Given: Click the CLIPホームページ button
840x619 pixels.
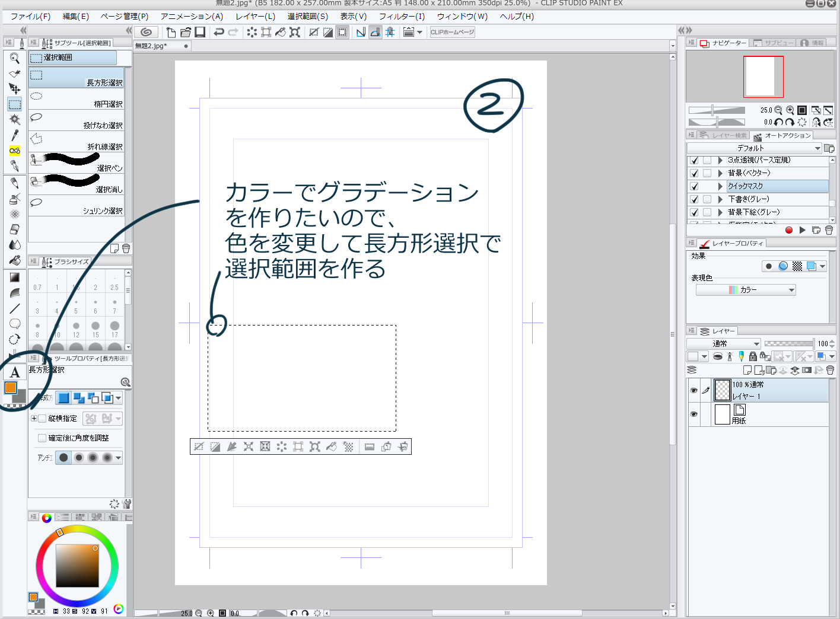Looking at the screenshot, I should coord(452,32).
